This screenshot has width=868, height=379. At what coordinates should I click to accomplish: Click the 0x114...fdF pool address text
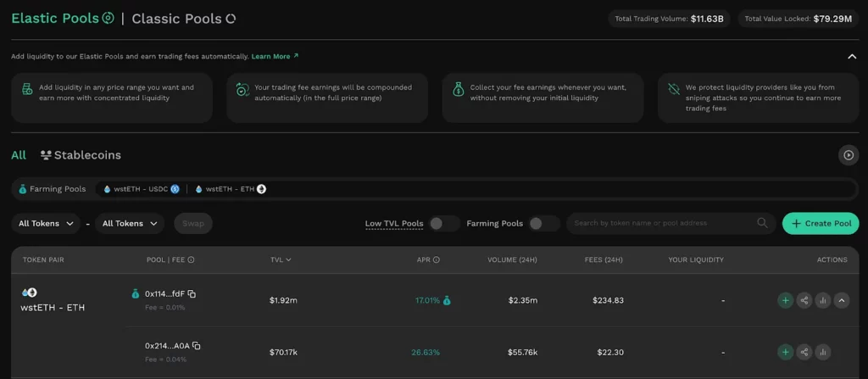(165, 293)
